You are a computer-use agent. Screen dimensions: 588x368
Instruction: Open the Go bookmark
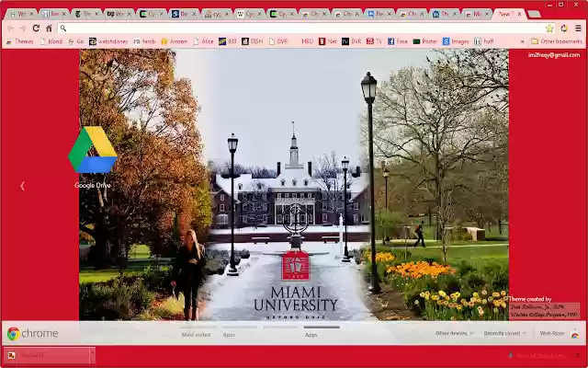(76, 41)
